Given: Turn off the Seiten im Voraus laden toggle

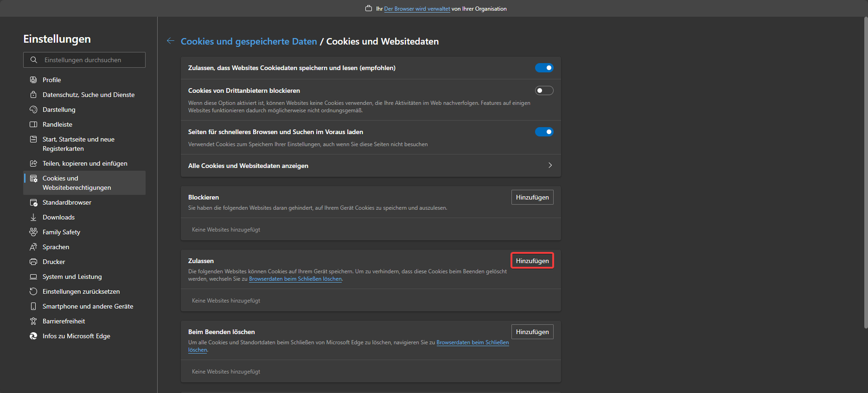Looking at the screenshot, I should [x=544, y=132].
